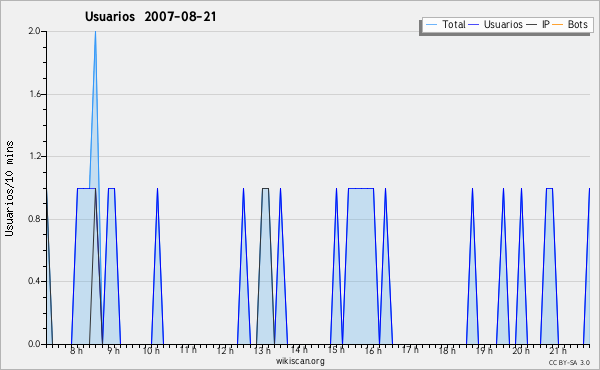Click the y-axis value 0.0

pos(34,344)
